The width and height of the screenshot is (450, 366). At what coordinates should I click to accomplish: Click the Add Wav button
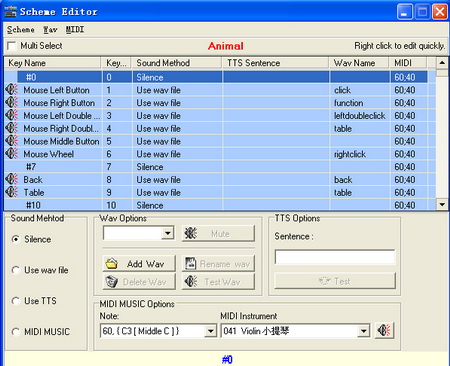click(x=139, y=264)
